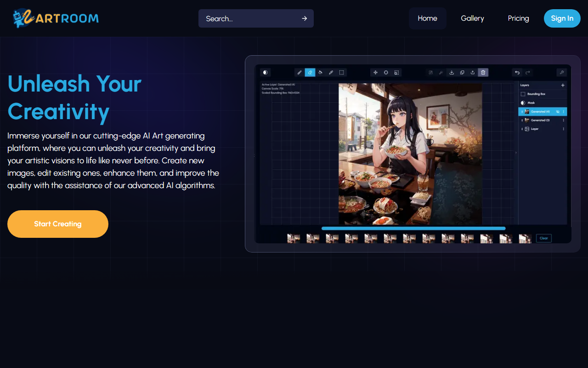Click the Sign In button
This screenshot has height=368, width=588.
click(x=562, y=18)
